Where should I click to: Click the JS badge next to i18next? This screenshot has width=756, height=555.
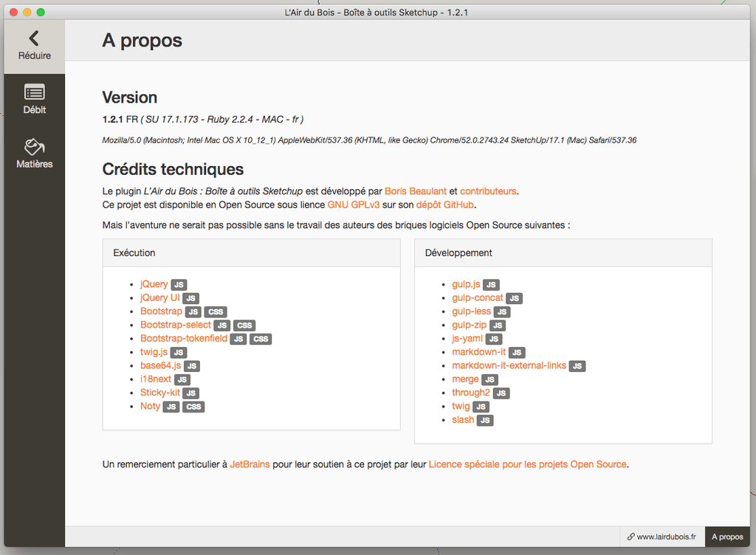182,379
